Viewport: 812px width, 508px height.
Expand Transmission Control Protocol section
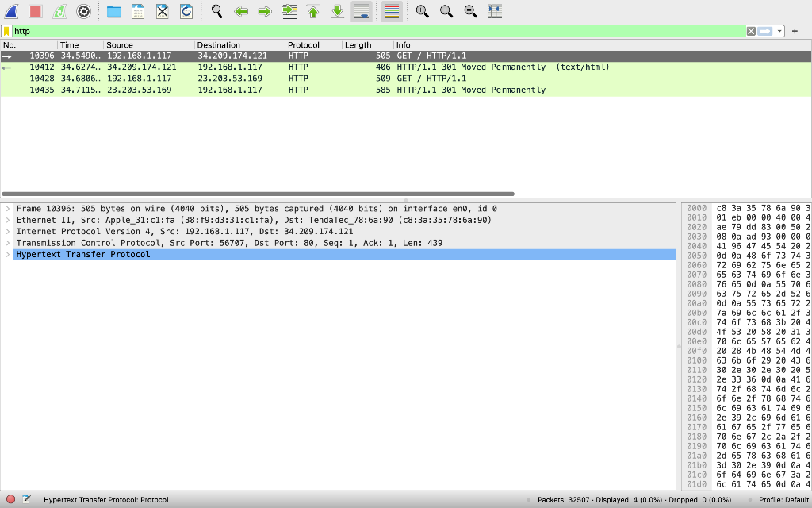(x=8, y=243)
